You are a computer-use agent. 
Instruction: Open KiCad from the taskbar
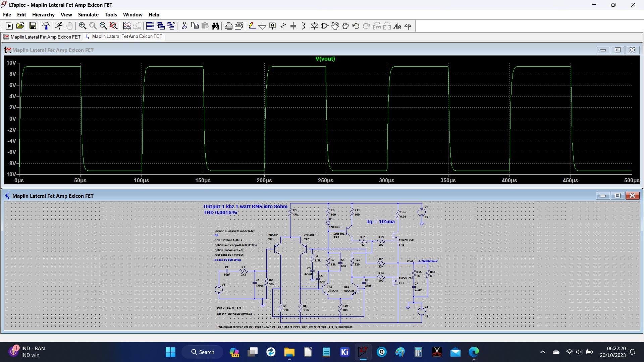pyautogui.click(x=344, y=352)
